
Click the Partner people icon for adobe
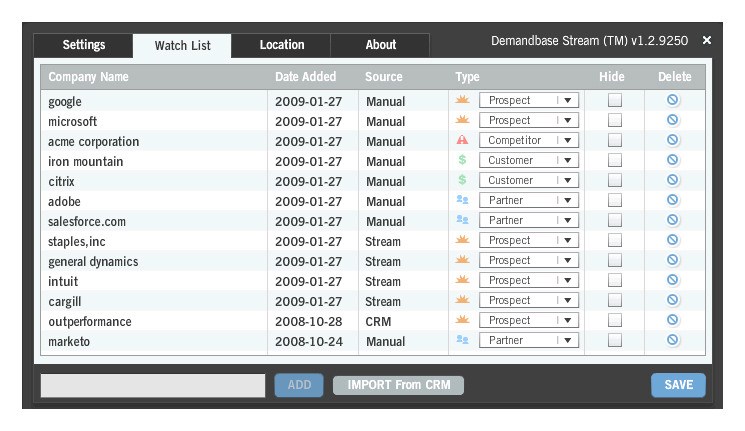(x=462, y=200)
